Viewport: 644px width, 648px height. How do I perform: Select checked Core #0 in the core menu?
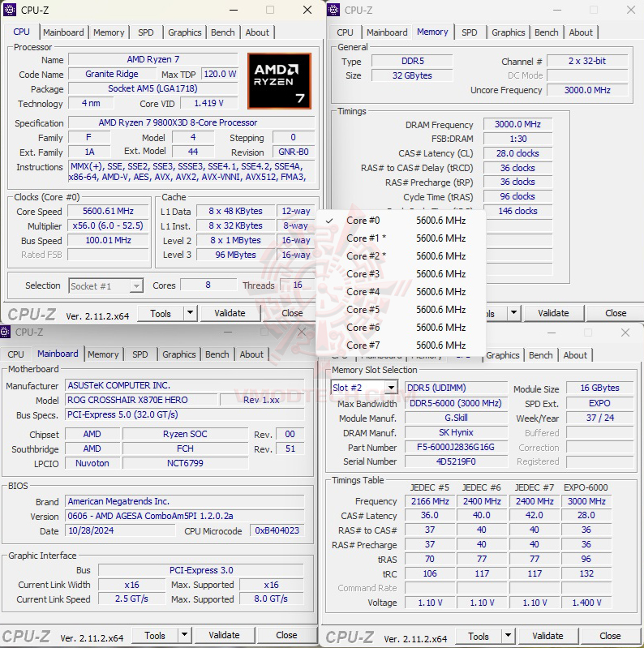pyautogui.click(x=400, y=221)
